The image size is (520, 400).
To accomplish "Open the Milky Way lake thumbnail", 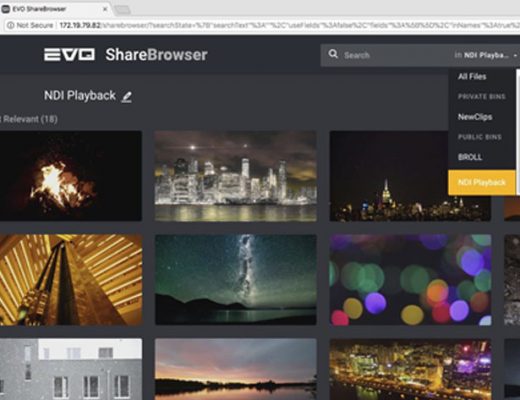I will (x=236, y=280).
